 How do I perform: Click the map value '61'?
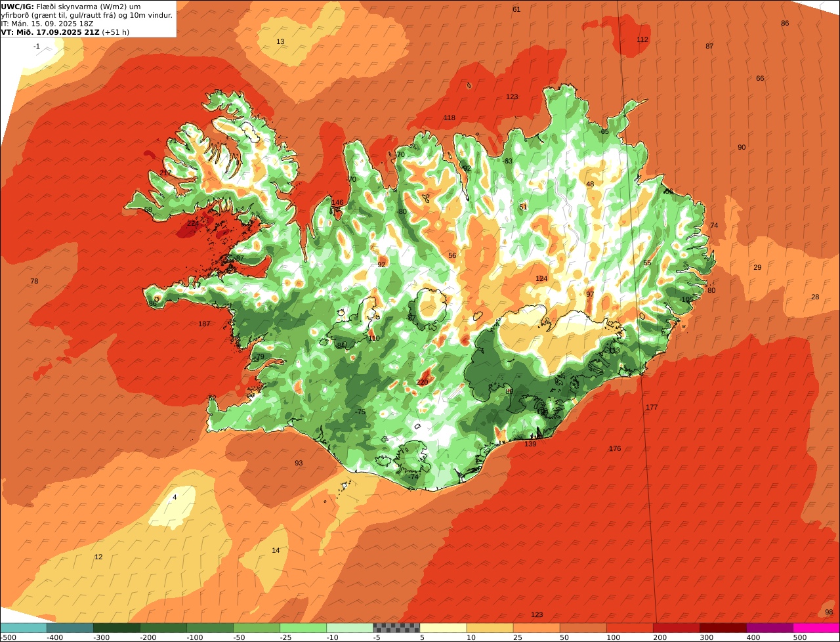tap(516, 9)
